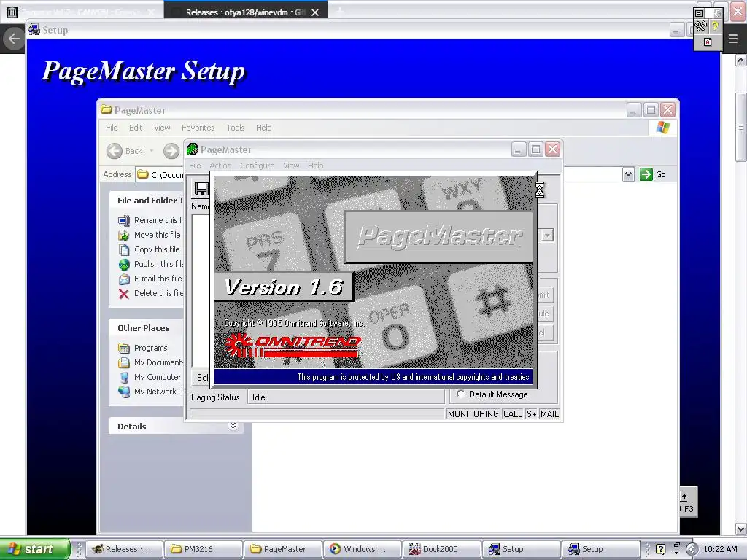The width and height of the screenshot is (747, 560).
Task: Click Rename this file link
Action: coord(158,220)
